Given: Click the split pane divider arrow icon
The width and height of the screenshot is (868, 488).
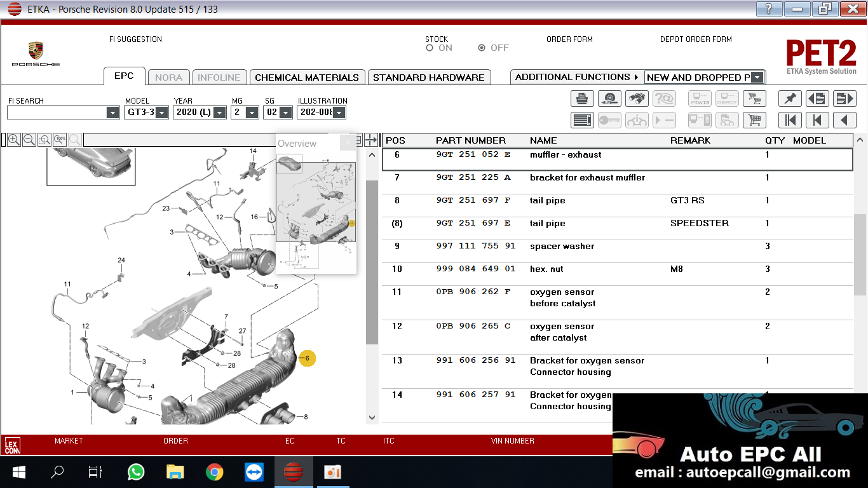Looking at the screenshot, I should tap(371, 140).
